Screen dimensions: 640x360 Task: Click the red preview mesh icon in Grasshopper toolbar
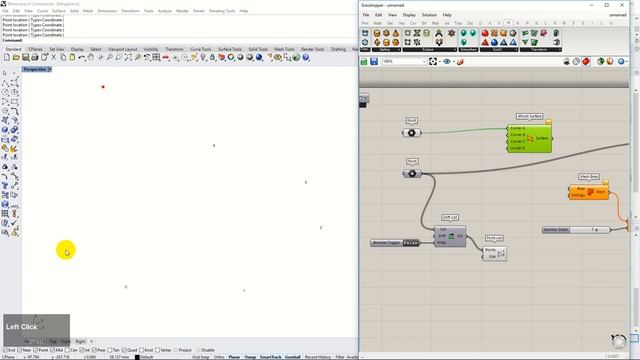tap(586, 62)
